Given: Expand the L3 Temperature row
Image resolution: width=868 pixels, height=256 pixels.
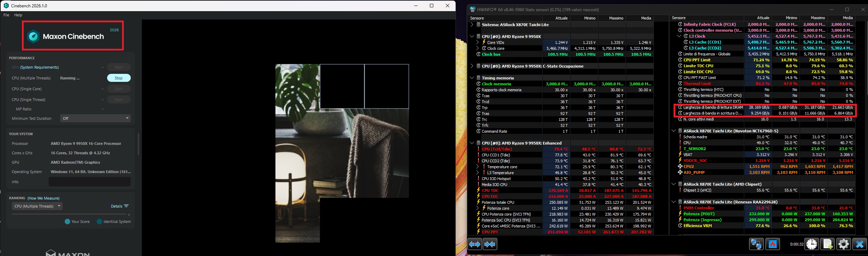Looking at the screenshot, I should pos(477,173).
